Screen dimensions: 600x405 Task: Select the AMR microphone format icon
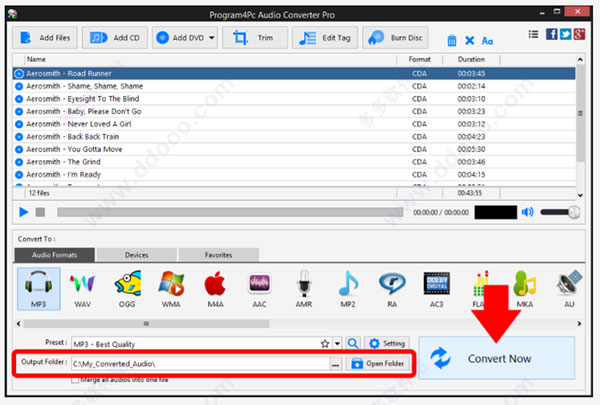[304, 289]
